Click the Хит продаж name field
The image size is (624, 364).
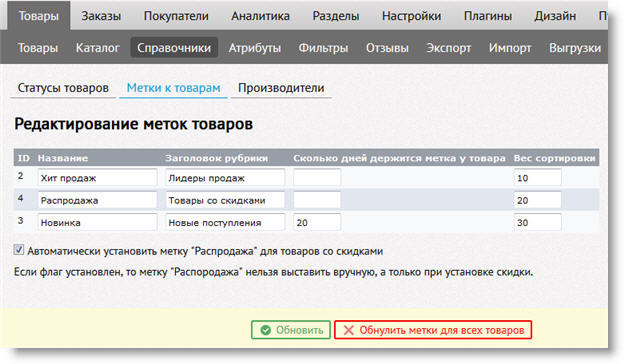pos(98,178)
